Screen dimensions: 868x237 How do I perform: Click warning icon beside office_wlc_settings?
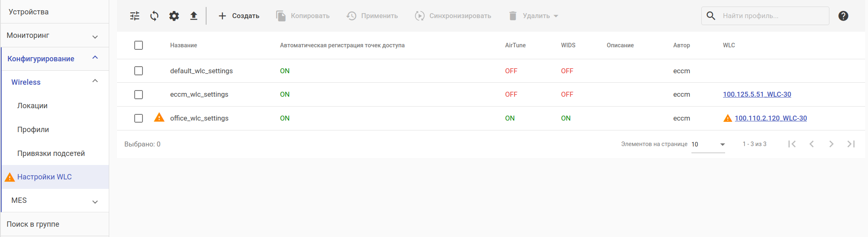159,118
